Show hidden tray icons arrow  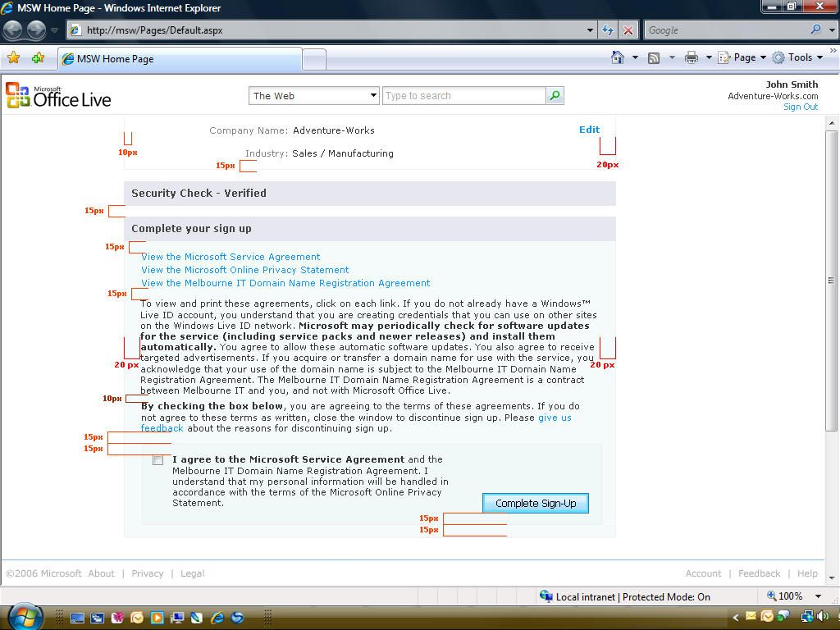736,618
